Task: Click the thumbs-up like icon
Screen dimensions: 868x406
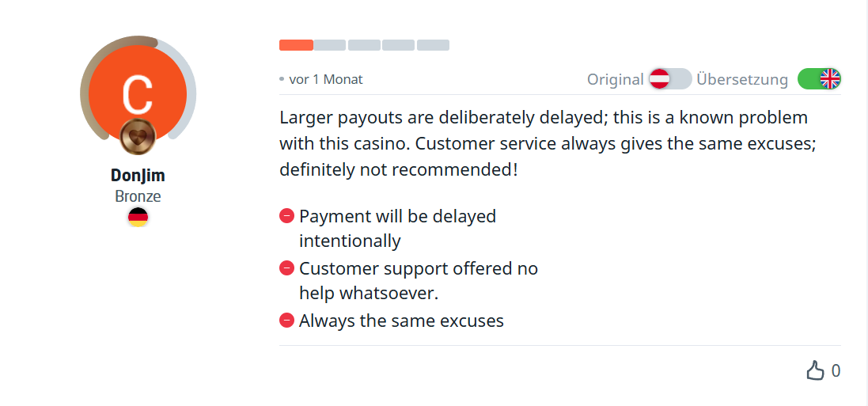Action: point(815,370)
